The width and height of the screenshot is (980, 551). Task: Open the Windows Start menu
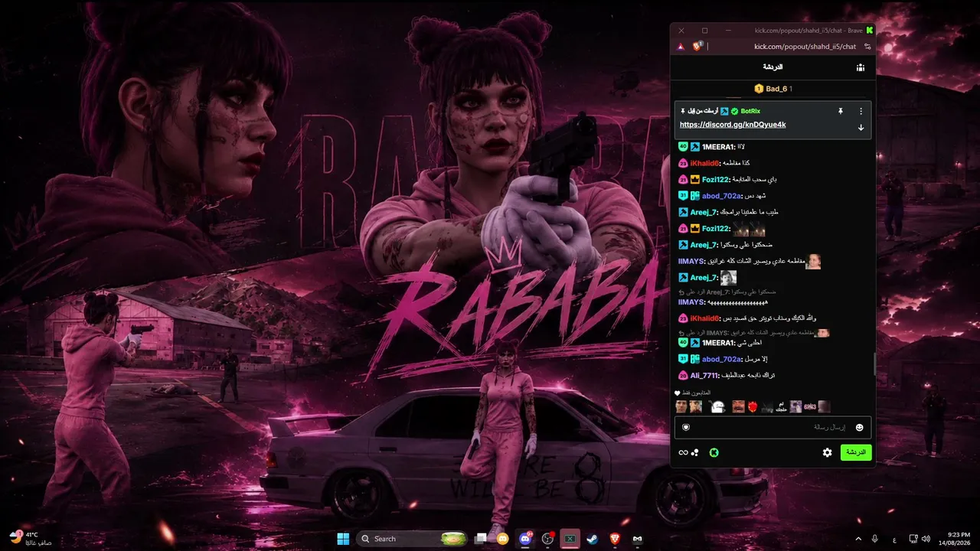(343, 539)
